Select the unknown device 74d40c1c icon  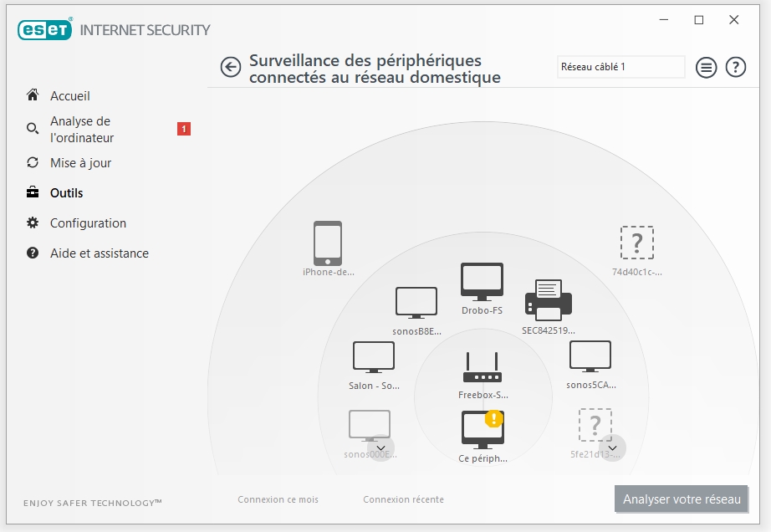(637, 243)
